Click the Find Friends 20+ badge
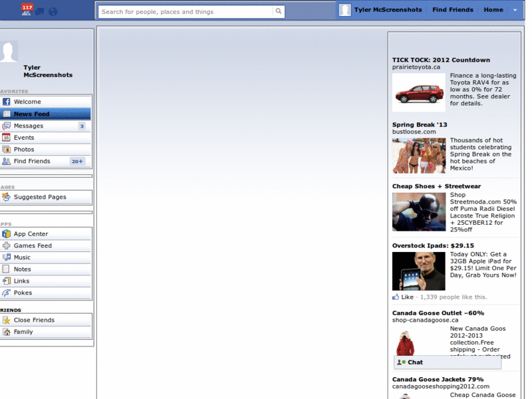This screenshot has height=399, width=532. (77, 162)
